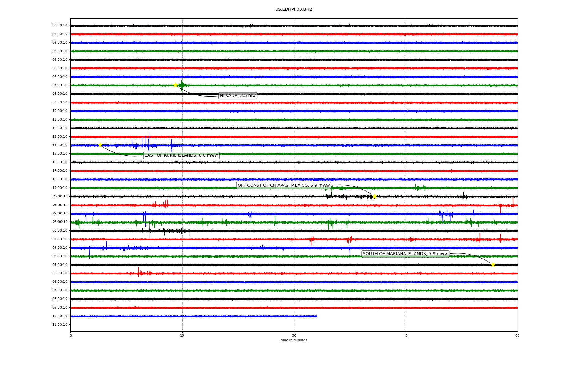The height and width of the screenshot is (368, 588).
Task: Click the 16:00:10 time label
Action: (x=60, y=162)
